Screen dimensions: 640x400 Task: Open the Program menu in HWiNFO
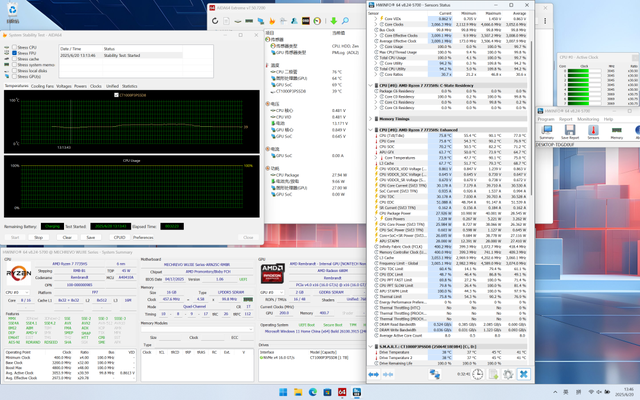tap(546, 119)
